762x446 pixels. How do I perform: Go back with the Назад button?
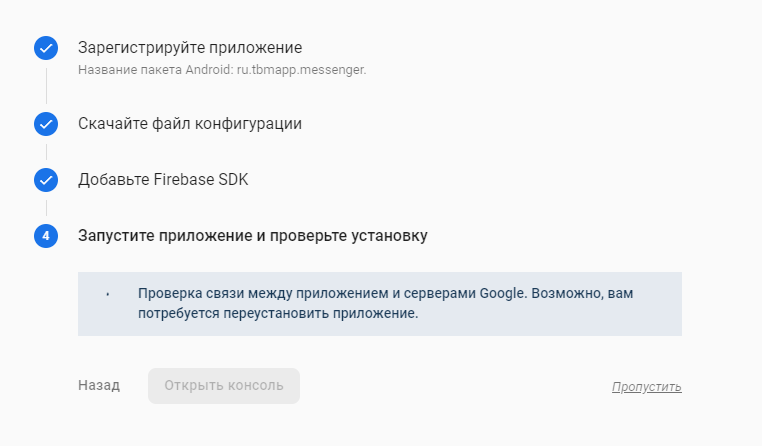[99, 385]
